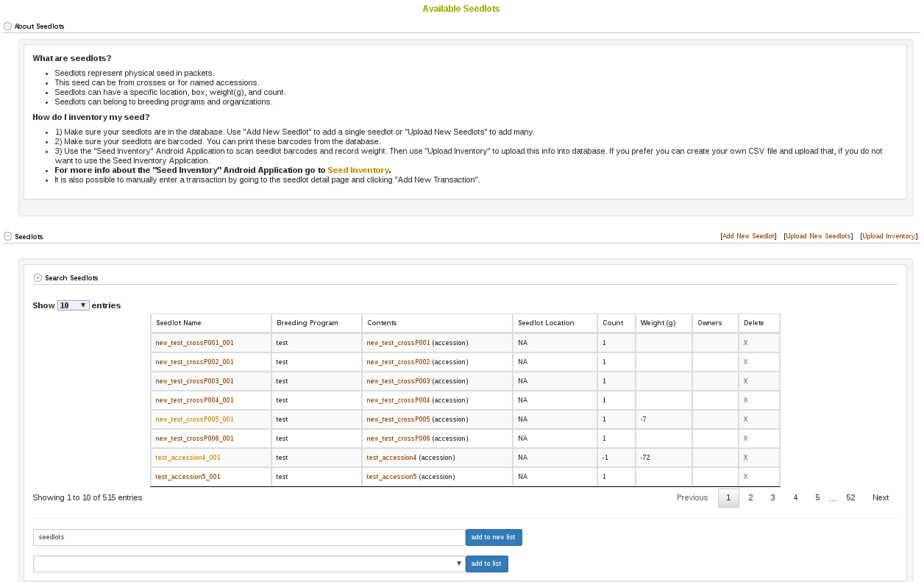Sort by Seedlot Name column header
The width and height of the screenshot is (924, 582).
(x=210, y=323)
